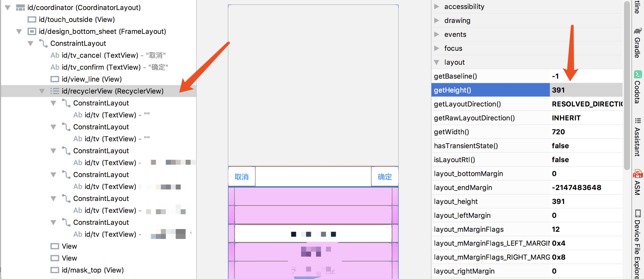
Task: Click the CoordinatorLayout icon in tree
Action: click(20, 8)
